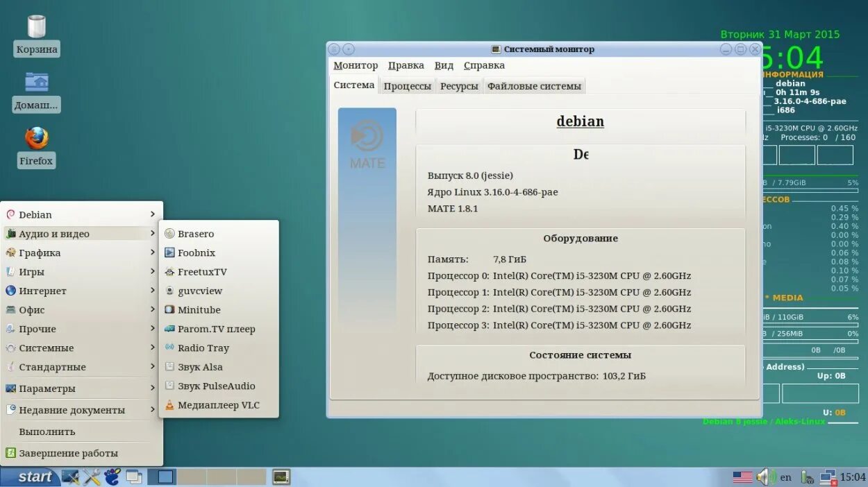
Task: Switch to the Ресурсы tab
Action: [x=459, y=86]
